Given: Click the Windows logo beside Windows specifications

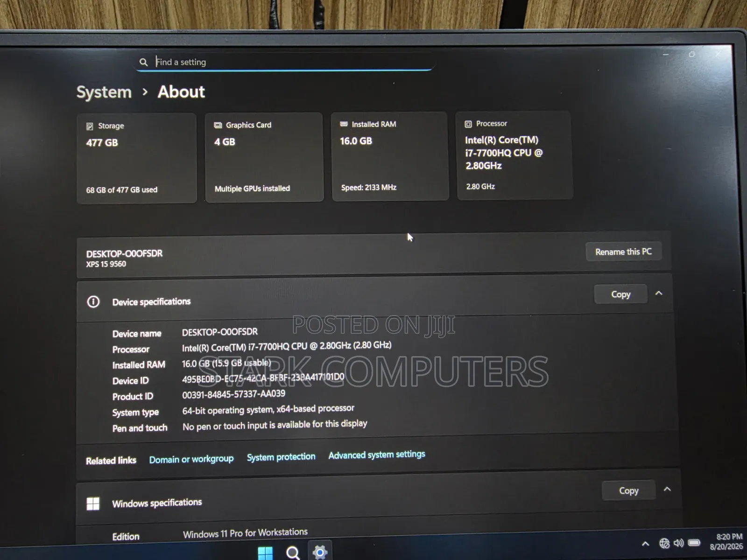Looking at the screenshot, I should (x=93, y=504).
